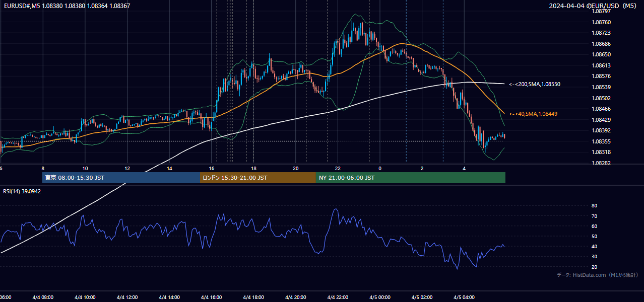644x302 pixels.
Task: Click the 4/5 04:00 date label on bottom axis
Action: coord(464,297)
